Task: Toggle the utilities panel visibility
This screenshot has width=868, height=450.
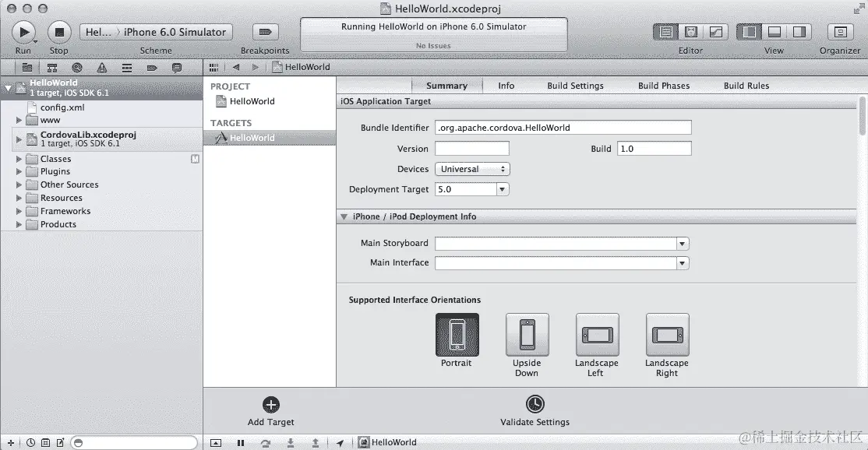Action: pyautogui.click(x=799, y=31)
